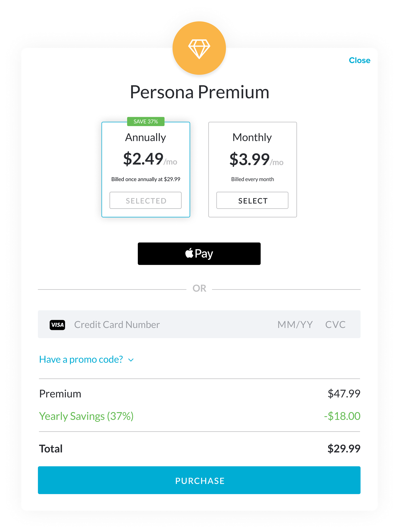The width and height of the screenshot is (399, 532).
Task: Choose the Monthly plan with the SELECT button
Action: click(x=252, y=200)
